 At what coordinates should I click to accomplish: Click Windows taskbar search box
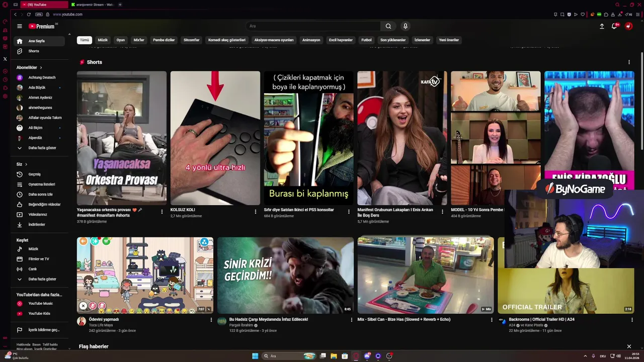[x=288, y=356]
